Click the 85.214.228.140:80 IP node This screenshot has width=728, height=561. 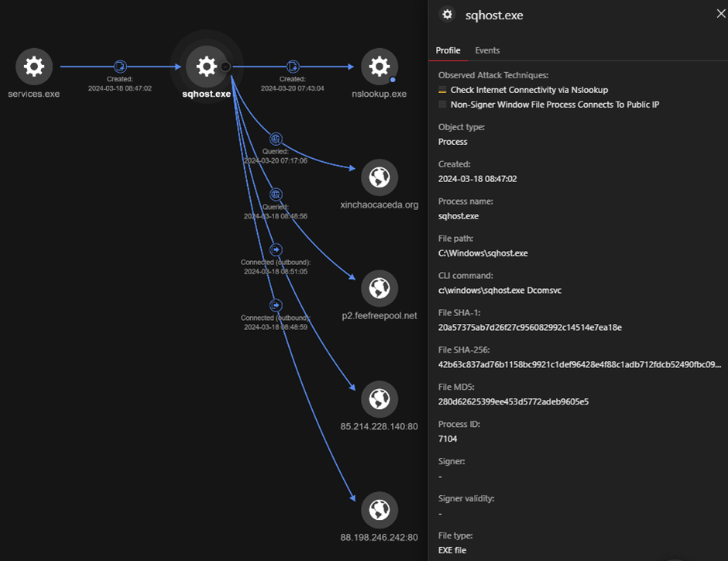(x=379, y=399)
